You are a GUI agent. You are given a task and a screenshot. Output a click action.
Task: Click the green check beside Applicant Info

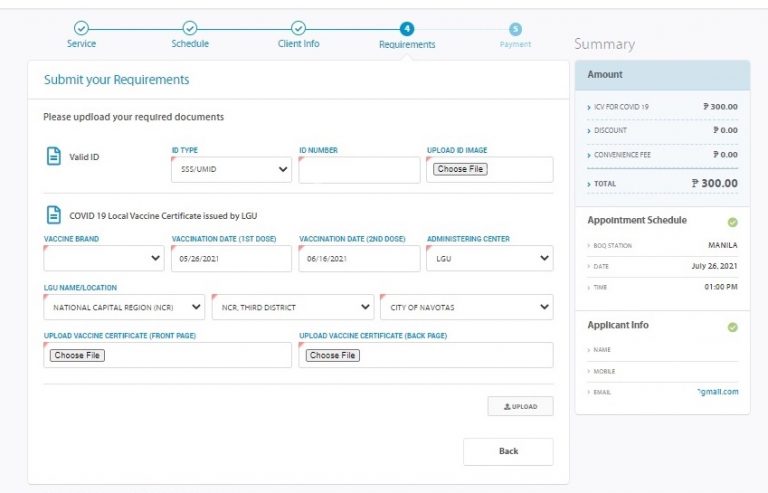(732, 327)
